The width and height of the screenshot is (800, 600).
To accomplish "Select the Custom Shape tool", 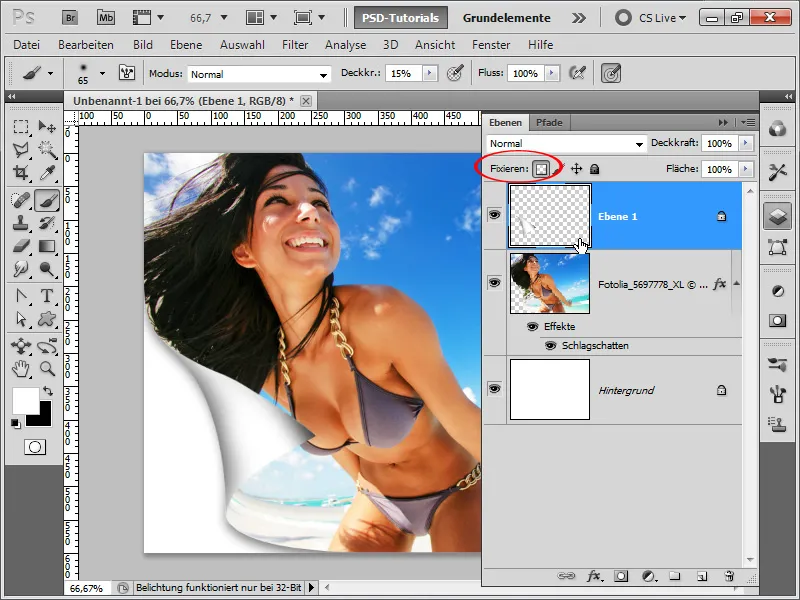I will pos(47,319).
